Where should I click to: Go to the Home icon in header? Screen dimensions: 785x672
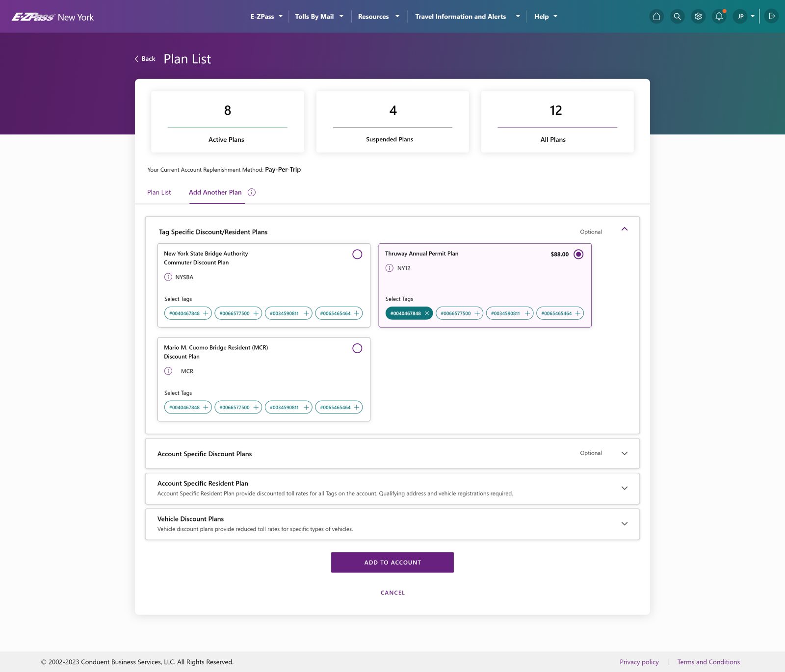pos(656,16)
